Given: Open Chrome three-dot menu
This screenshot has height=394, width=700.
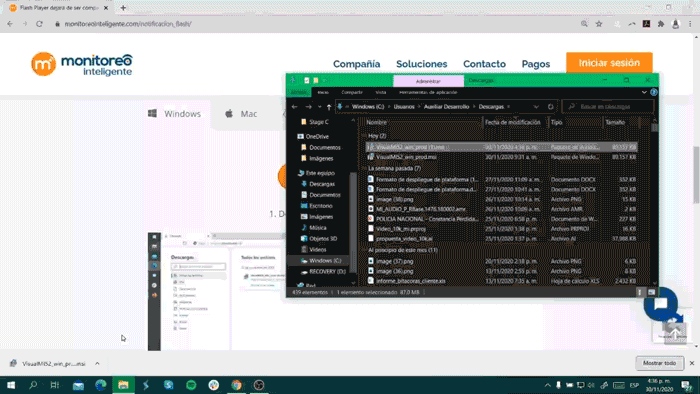Looking at the screenshot, I should coord(690,24).
